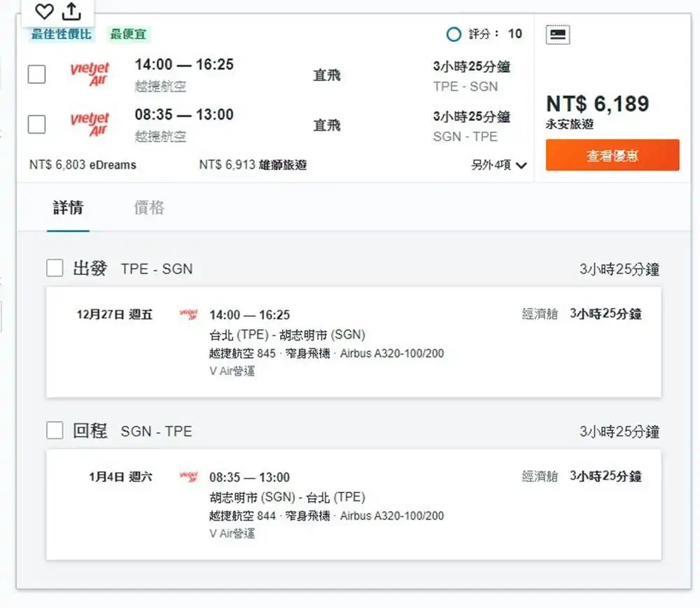Check the 回程 SGN - TPE checkbox
The height and width of the screenshot is (608, 700).
tap(55, 430)
